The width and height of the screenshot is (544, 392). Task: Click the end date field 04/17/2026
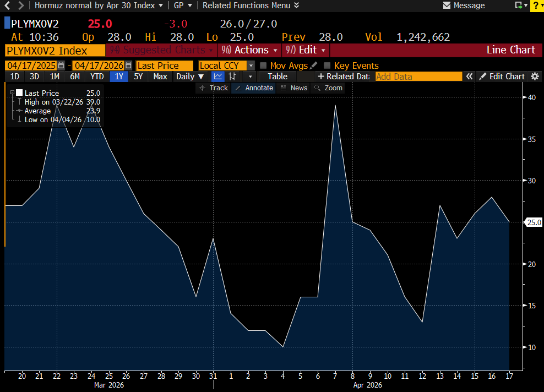click(99, 66)
